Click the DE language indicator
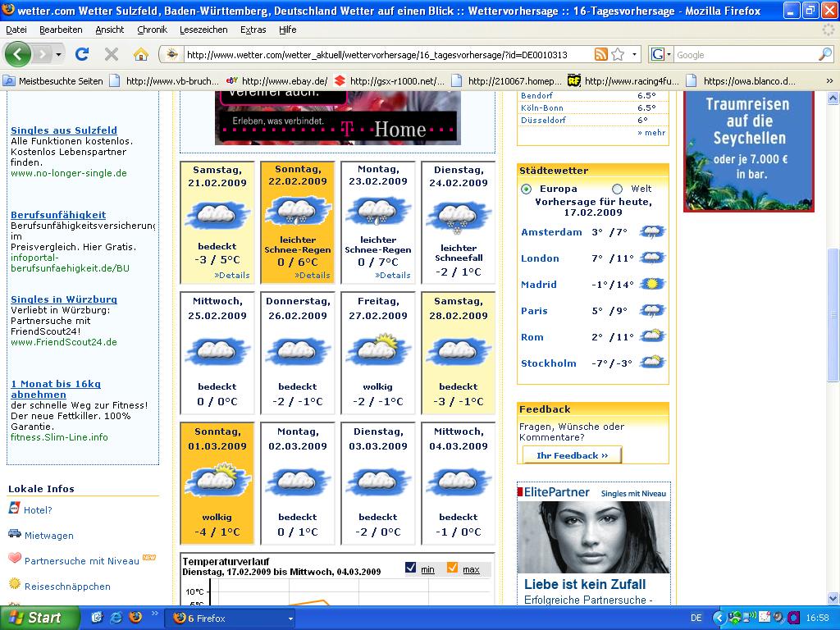 (696, 618)
